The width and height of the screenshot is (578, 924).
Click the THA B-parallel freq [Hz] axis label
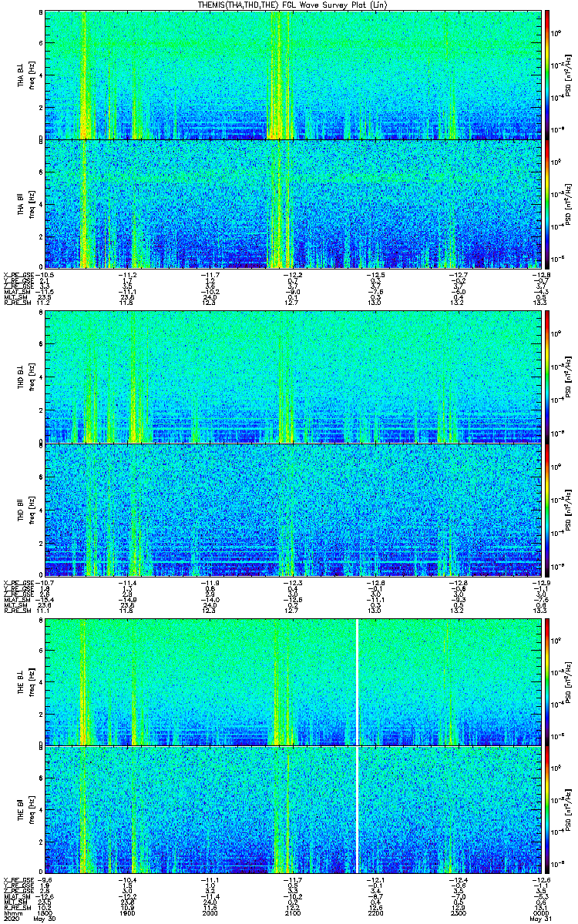tap(32, 203)
